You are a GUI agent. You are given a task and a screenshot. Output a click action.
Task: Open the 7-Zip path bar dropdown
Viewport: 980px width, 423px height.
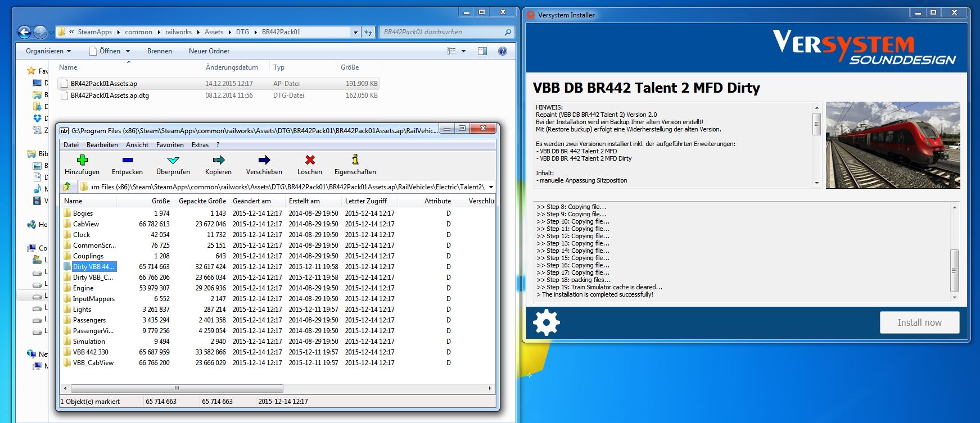point(491,187)
